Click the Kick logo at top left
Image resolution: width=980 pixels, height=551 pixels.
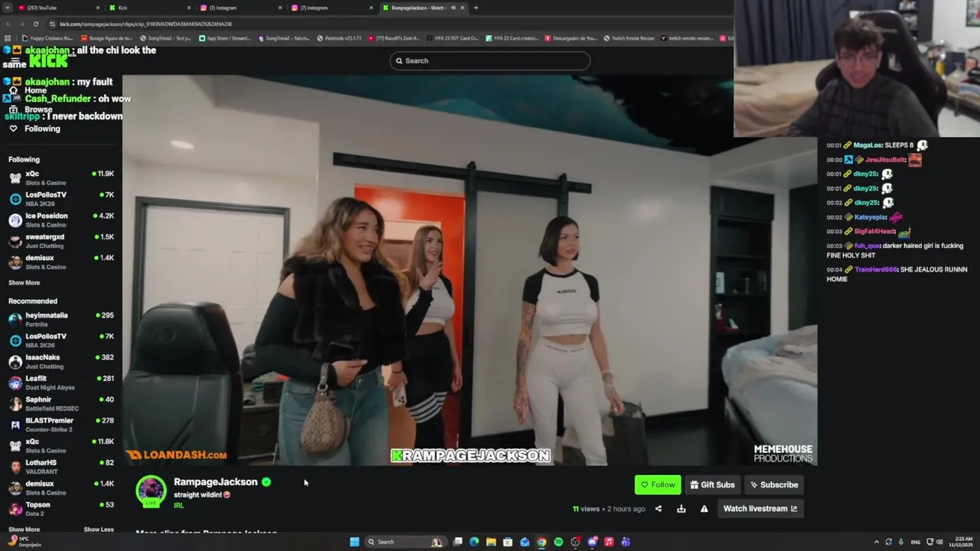click(48, 60)
